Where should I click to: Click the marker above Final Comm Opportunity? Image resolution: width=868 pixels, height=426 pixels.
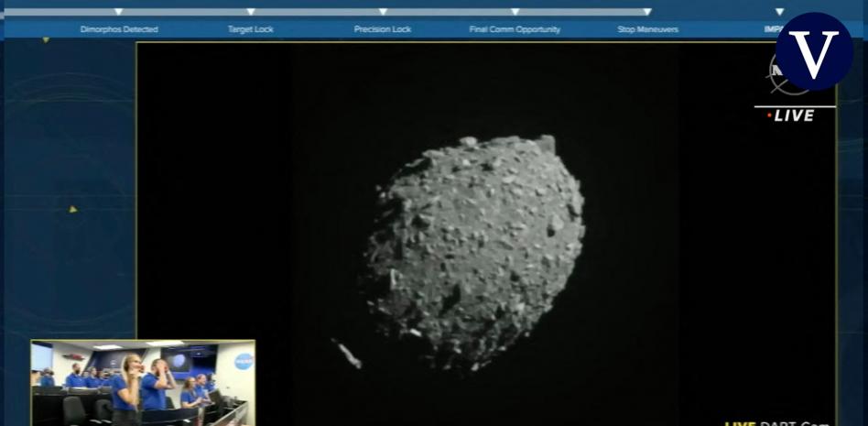coord(515,12)
